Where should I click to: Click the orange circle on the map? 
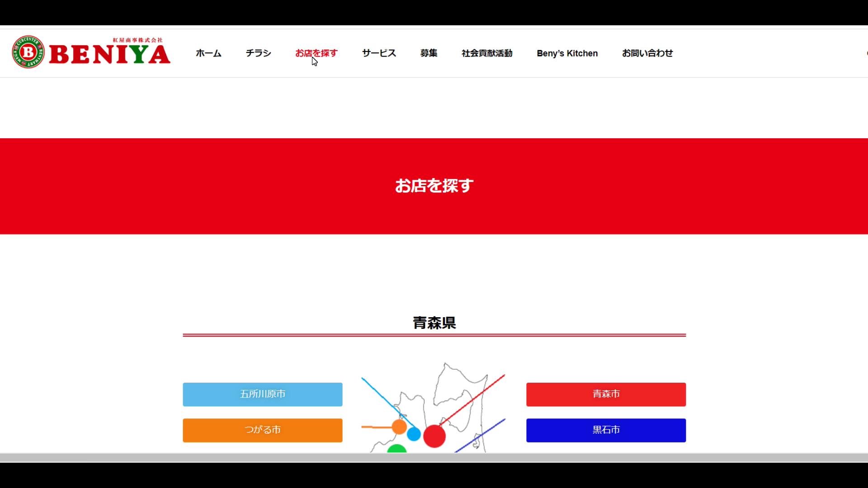pos(399,427)
